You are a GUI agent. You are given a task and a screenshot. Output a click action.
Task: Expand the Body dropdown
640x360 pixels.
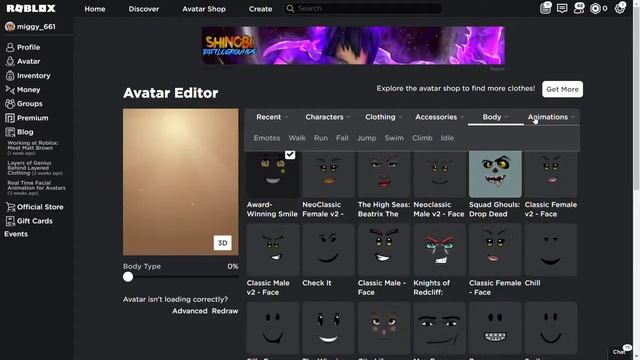point(495,117)
